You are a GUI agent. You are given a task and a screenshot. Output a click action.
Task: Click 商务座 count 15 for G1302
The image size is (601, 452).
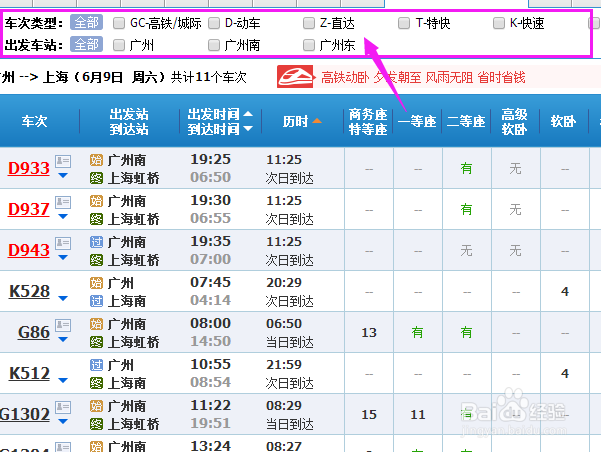pos(369,415)
